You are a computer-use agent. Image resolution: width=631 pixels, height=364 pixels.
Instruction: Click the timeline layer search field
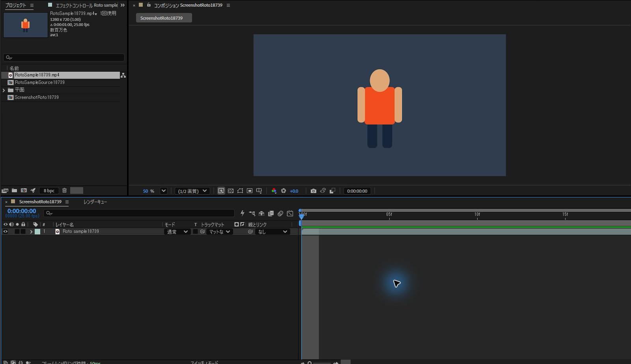tap(139, 213)
